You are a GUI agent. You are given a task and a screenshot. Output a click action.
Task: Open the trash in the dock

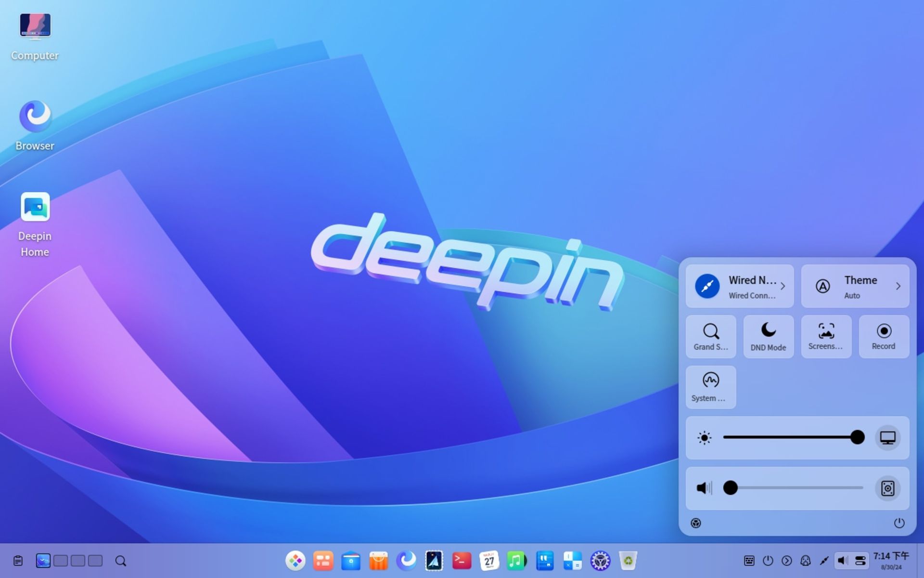pyautogui.click(x=628, y=561)
